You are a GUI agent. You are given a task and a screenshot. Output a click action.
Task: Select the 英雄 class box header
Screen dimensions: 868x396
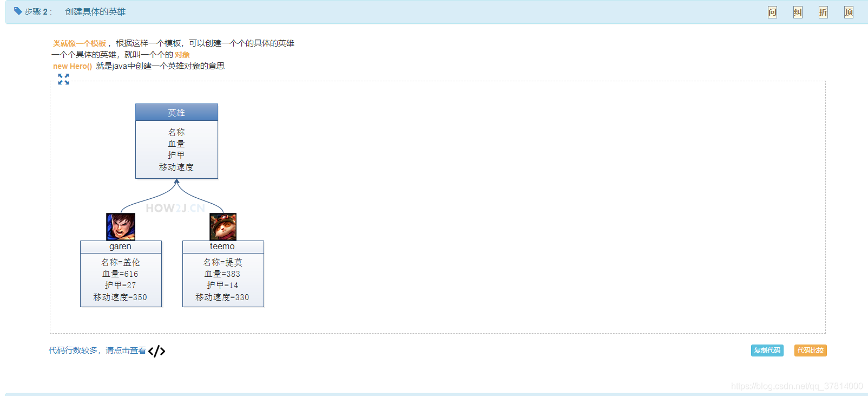(x=176, y=112)
